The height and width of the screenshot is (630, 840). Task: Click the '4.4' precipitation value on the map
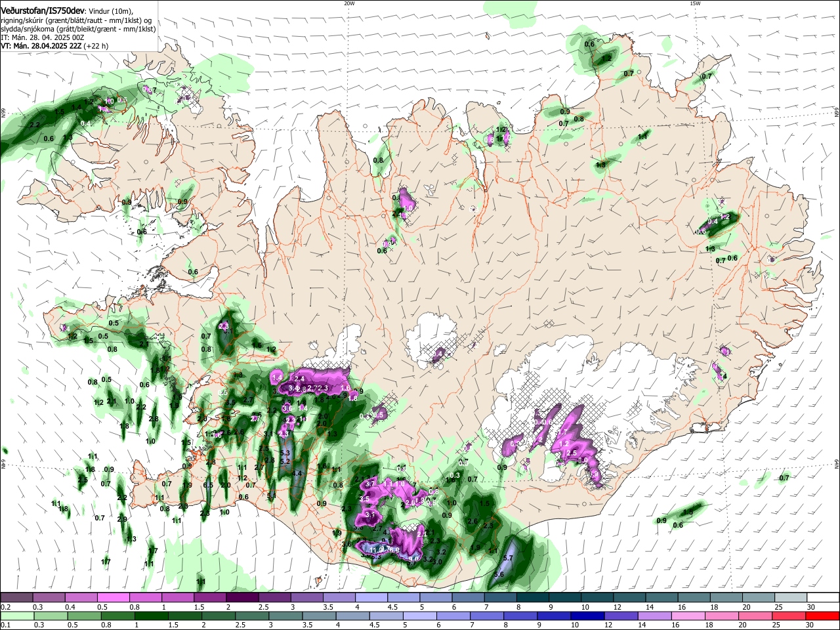296,473
